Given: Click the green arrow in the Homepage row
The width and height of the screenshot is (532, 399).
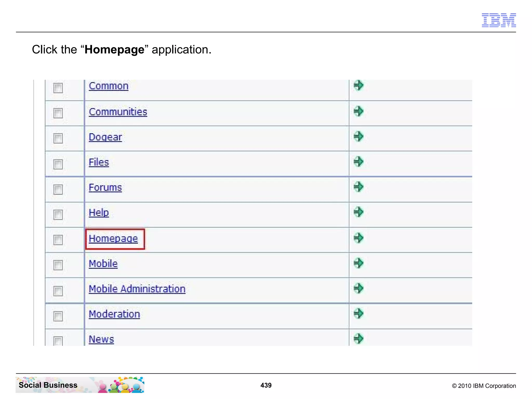Looking at the screenshot, I should 358,238.
